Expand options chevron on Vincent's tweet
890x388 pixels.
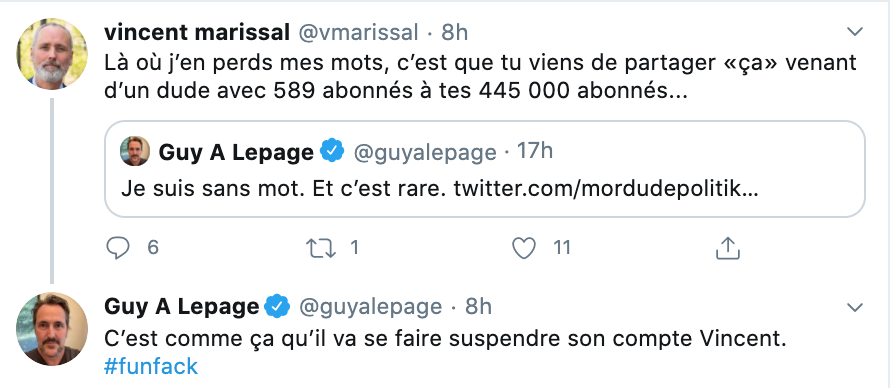pyautogui.click(x=855, y=32)
